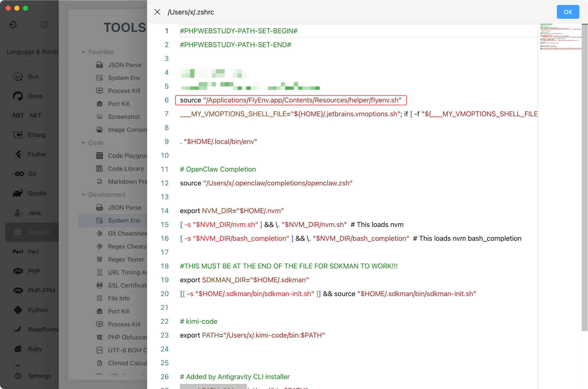Collapse the Code group
The width and height of the screenshot is (588, 389).
click(83, 143)
